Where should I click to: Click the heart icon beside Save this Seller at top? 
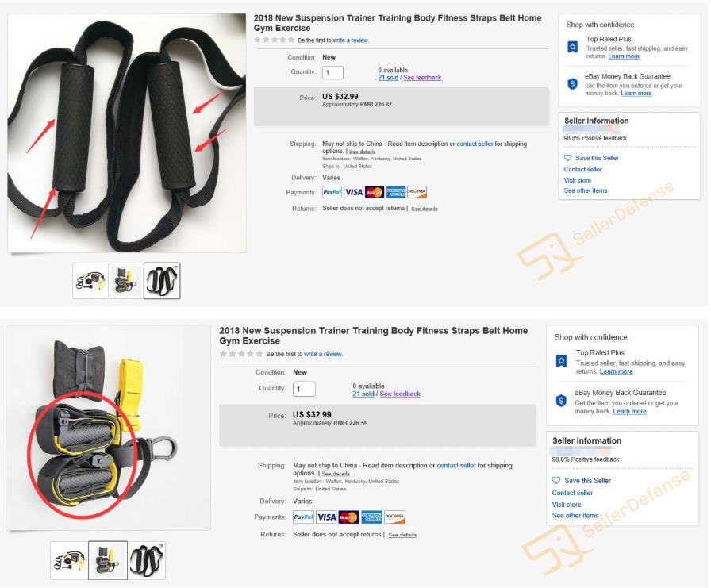(567, 158)
